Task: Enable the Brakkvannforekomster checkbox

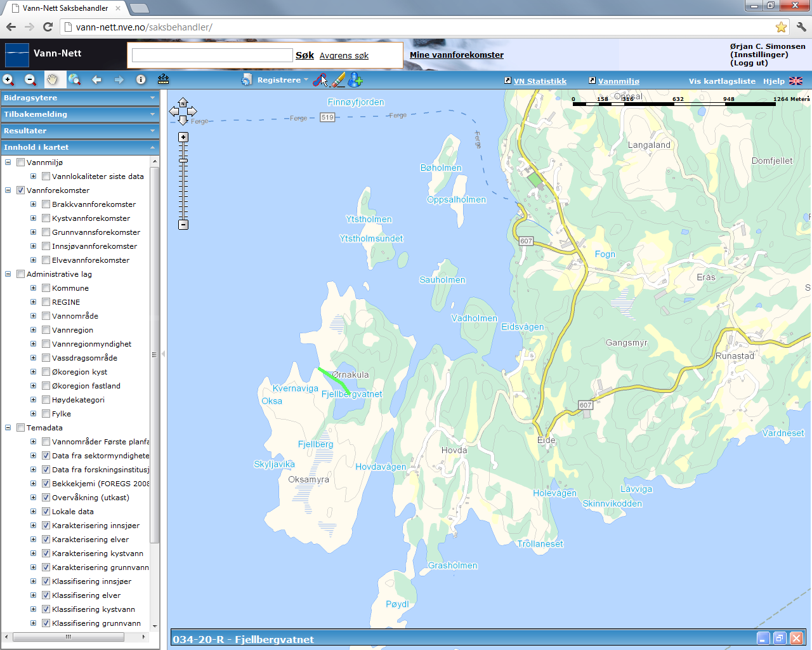Action: (46, 204)
